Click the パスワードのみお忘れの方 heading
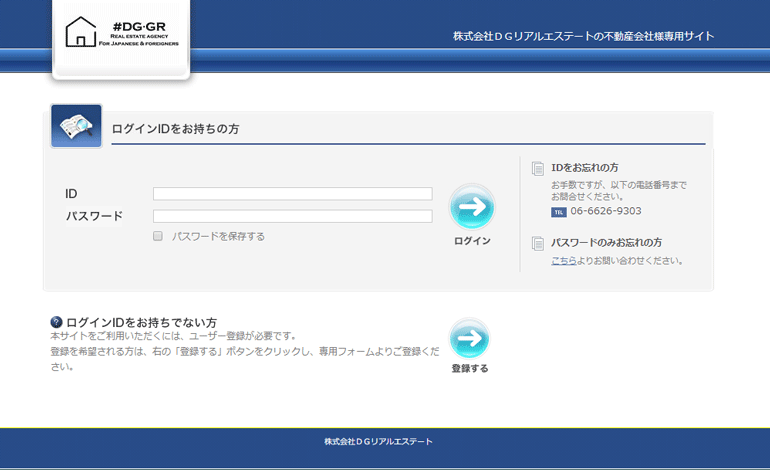The width and height of the screenshot is (770, 471). (x=606, y=243)
